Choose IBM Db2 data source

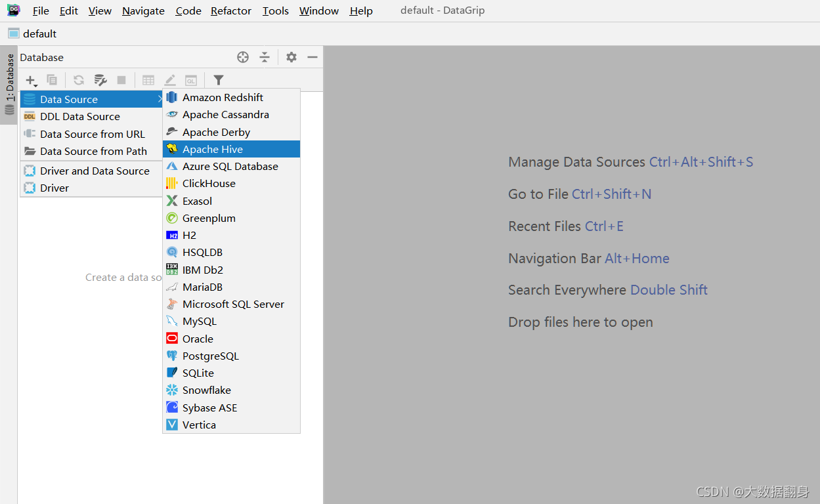coord(231,270)
